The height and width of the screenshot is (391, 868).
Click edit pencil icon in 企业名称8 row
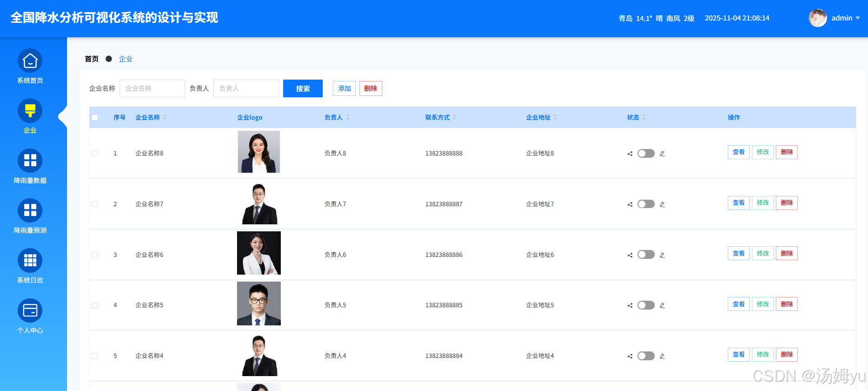click(x=662, y=154)
